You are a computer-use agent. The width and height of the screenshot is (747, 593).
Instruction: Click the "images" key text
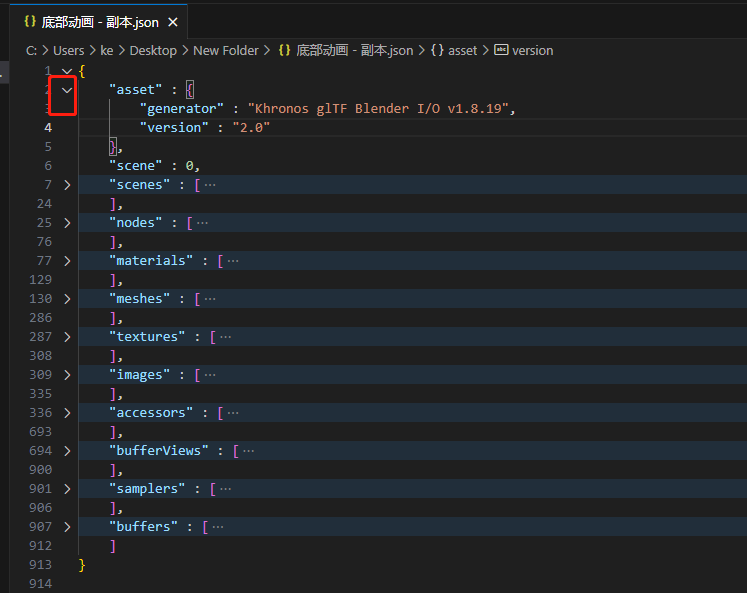click(139, 375)
